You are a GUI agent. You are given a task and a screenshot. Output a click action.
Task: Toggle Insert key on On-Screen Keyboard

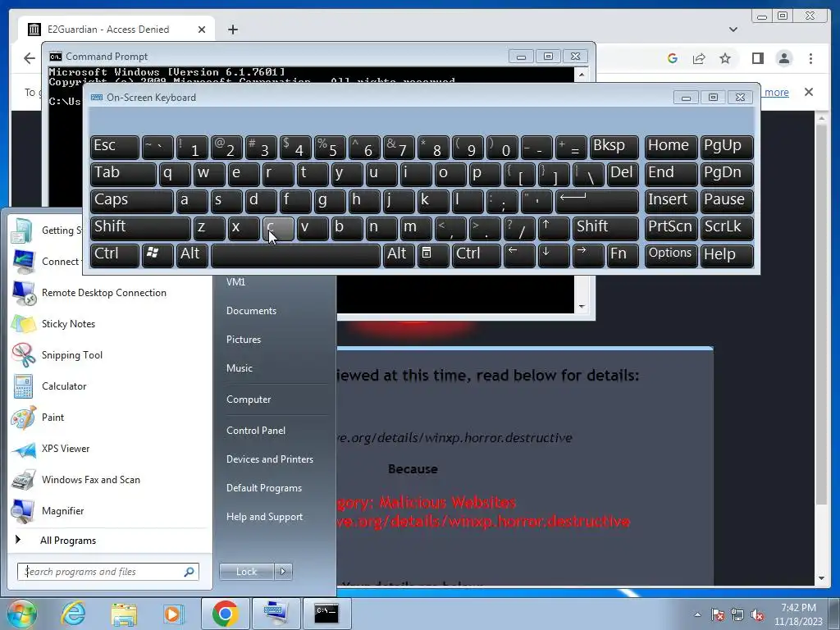tap(671, 201)
